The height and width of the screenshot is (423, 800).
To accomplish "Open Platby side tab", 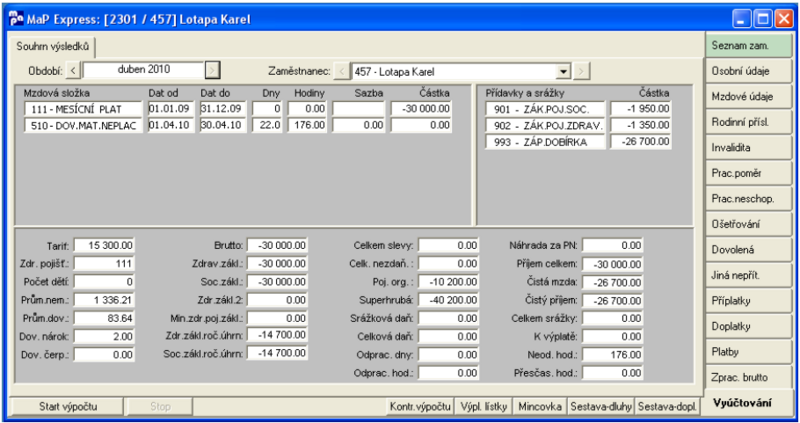I will [748, 352].
